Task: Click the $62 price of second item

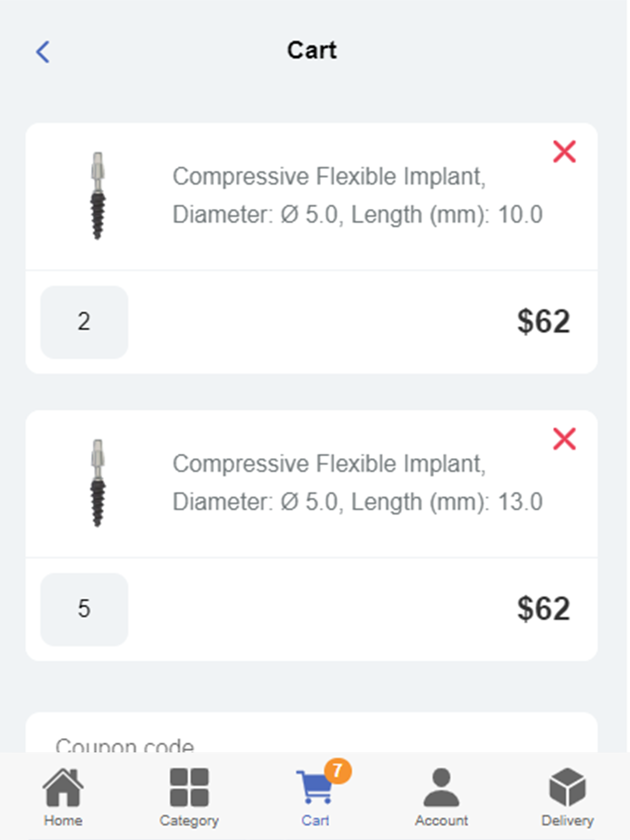Action: tap(543, 609)
